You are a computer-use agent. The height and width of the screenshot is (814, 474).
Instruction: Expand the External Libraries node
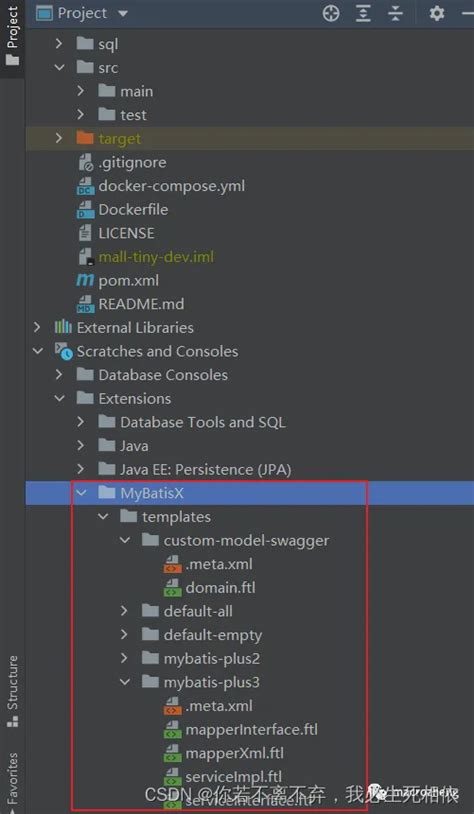(37, 328)
